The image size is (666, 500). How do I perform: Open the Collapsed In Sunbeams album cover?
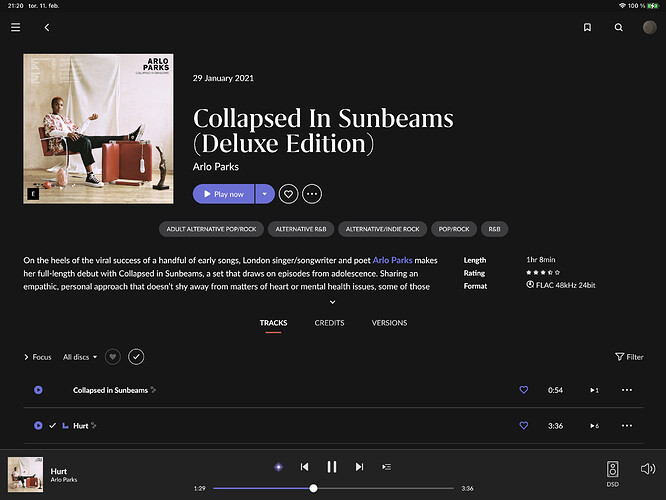pyautogui.click(x=98, y=129)
